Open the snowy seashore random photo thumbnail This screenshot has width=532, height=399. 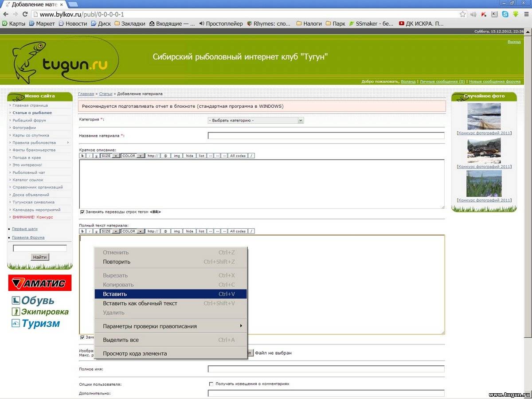click(484, 117)
